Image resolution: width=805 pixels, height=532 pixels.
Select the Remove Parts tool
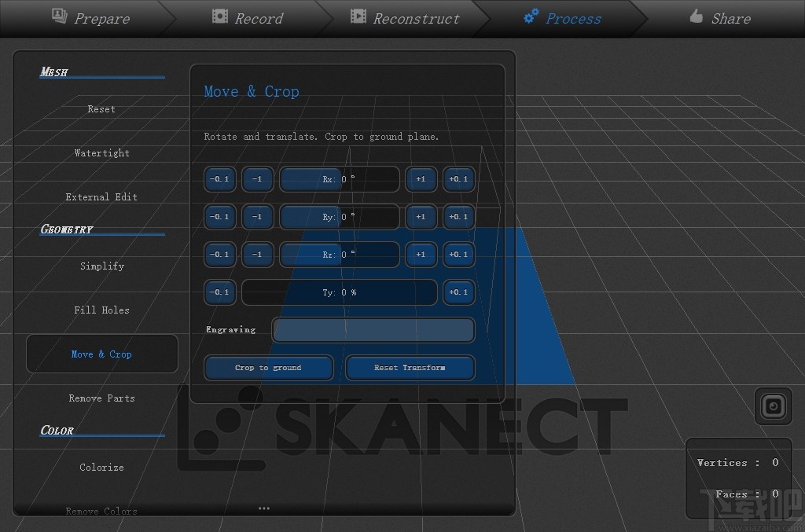click(101, 398)
